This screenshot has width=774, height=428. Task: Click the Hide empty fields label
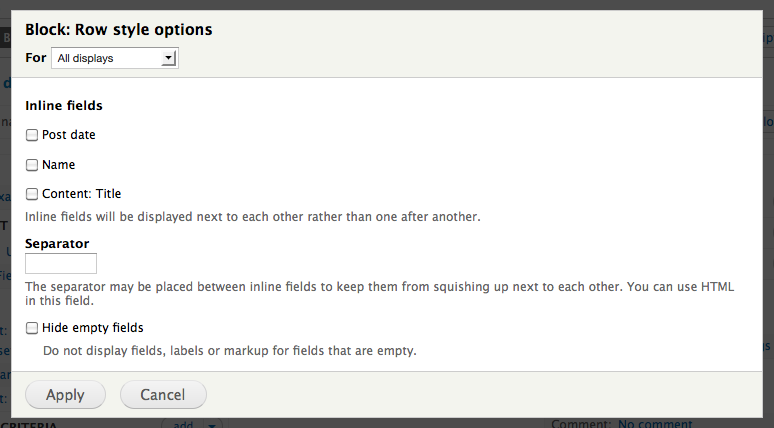tap(93, 328)
